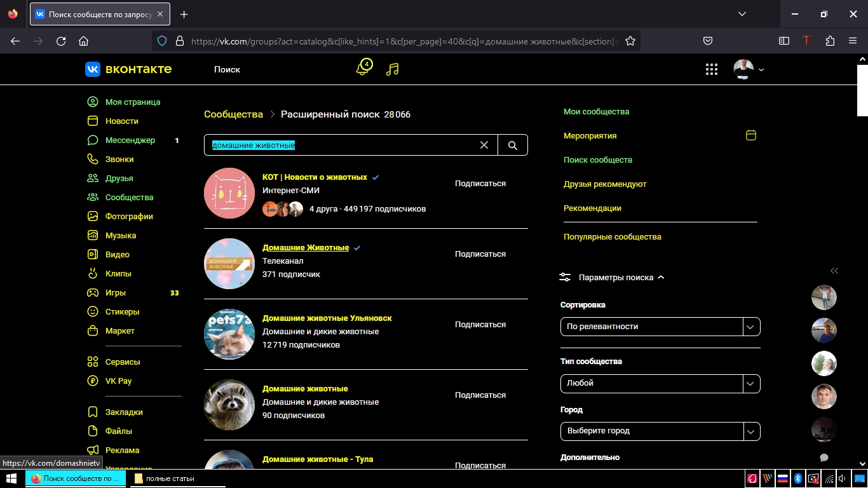Image resolution: width=868 pixels, height=488 pixels.
Task: Open the raccoon community avatar thumbnail
Action: (229, 405)
